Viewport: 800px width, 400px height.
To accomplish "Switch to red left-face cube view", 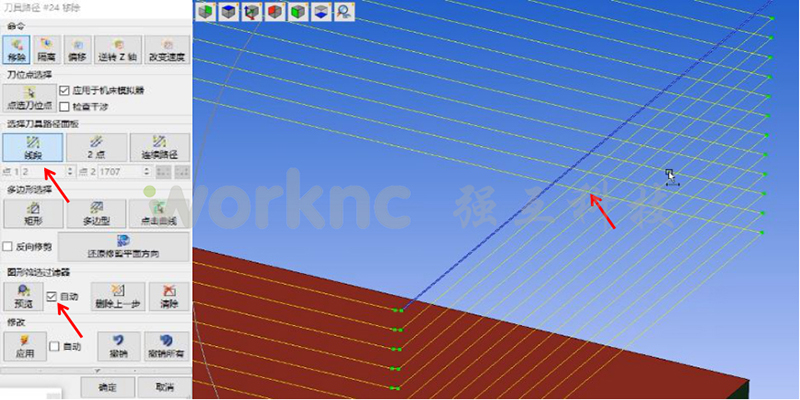I will click(x=276, y=12).
